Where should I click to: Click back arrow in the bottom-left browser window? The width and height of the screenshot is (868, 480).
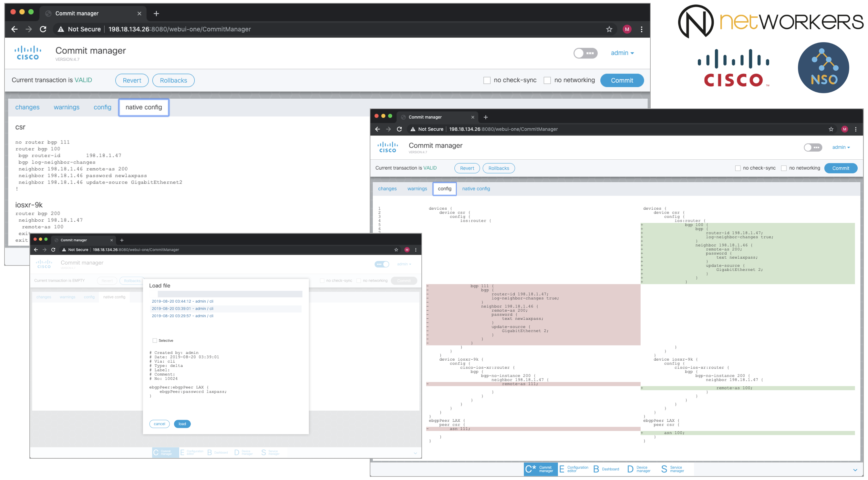36,250
